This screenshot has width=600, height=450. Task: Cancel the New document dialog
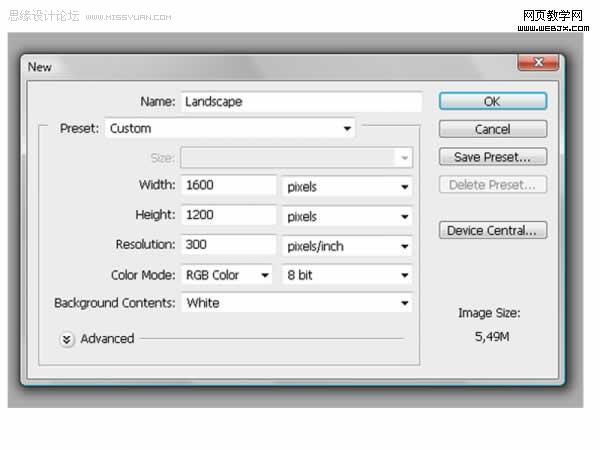point(493,129)
